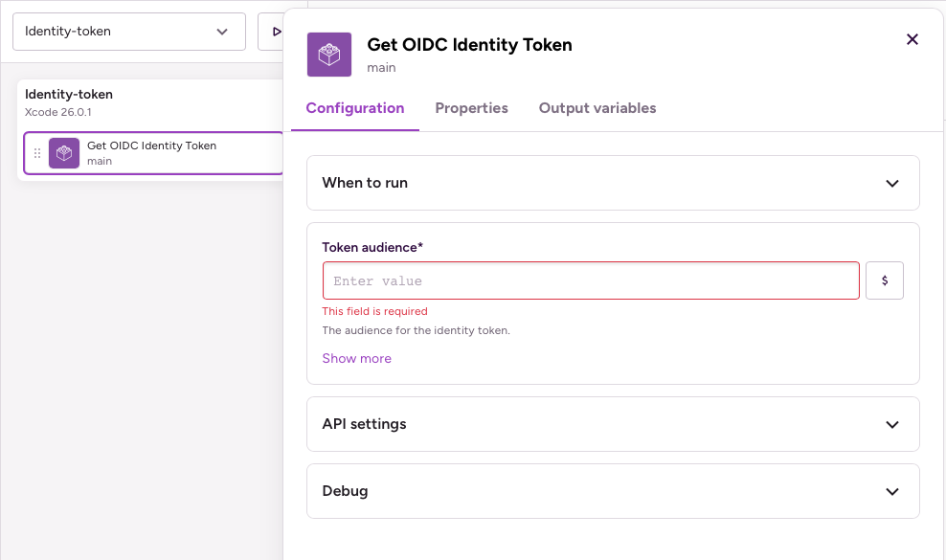Select the Configuration tab
This screenshot has height=560, width=946.
click(354, 108)
